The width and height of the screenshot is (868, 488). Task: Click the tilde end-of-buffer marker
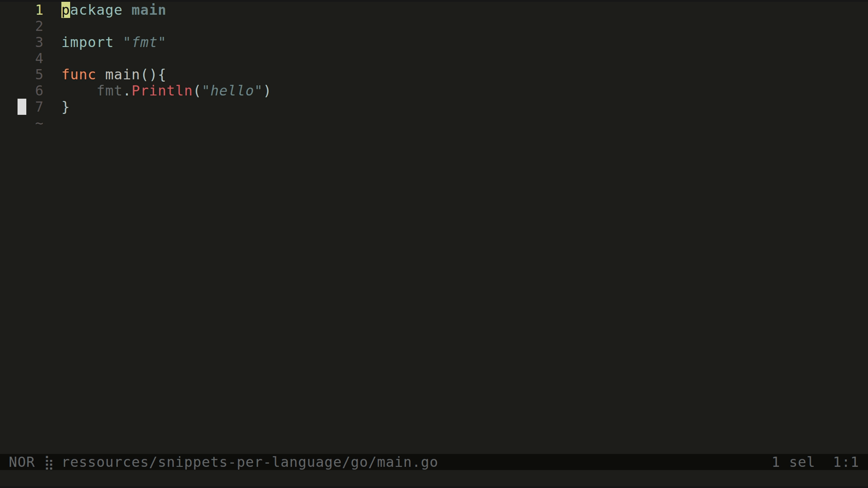(39, 123)
